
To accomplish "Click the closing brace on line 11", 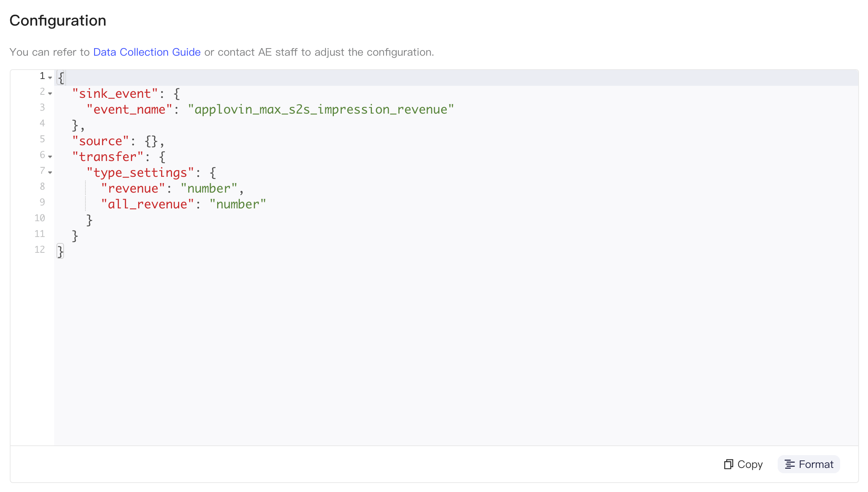I will pos(75,236).
